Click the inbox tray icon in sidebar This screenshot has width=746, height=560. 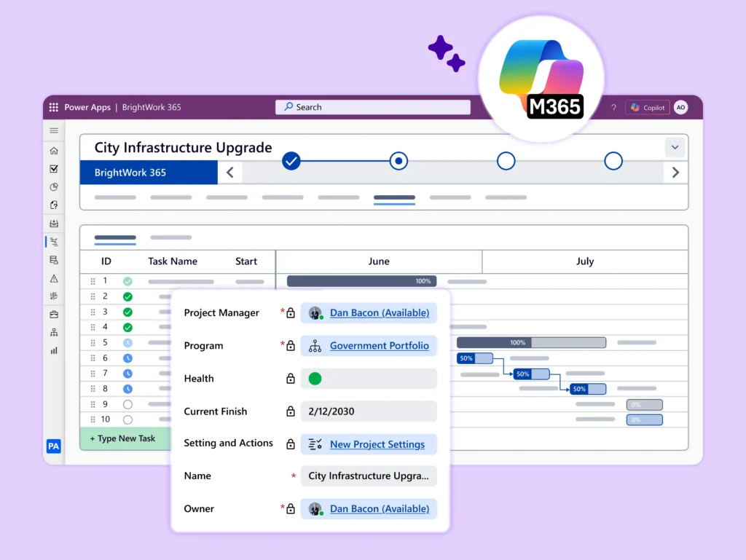click(x=54, y=224)
